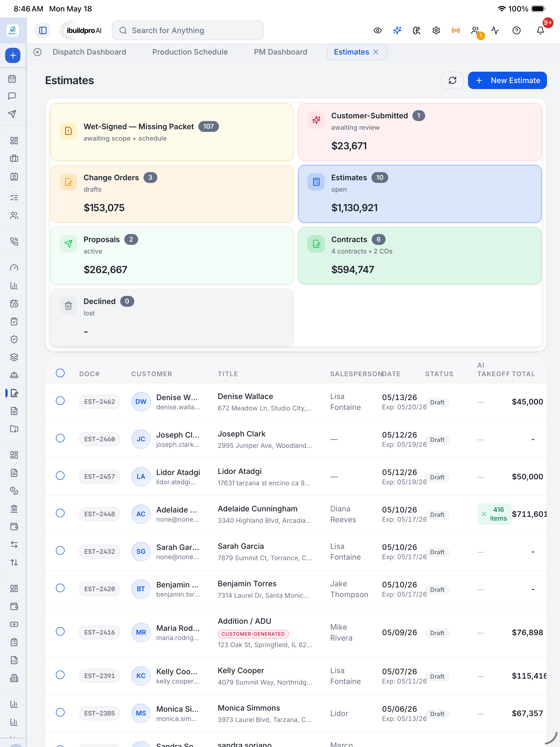
Task: Select the row checkbox for EST-2416
Action: [60, 632]
